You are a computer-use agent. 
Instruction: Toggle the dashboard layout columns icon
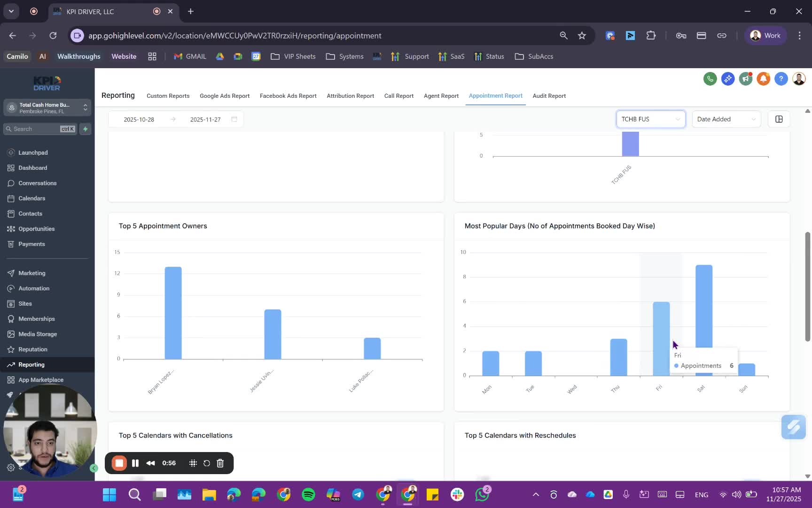pos(779,119)
